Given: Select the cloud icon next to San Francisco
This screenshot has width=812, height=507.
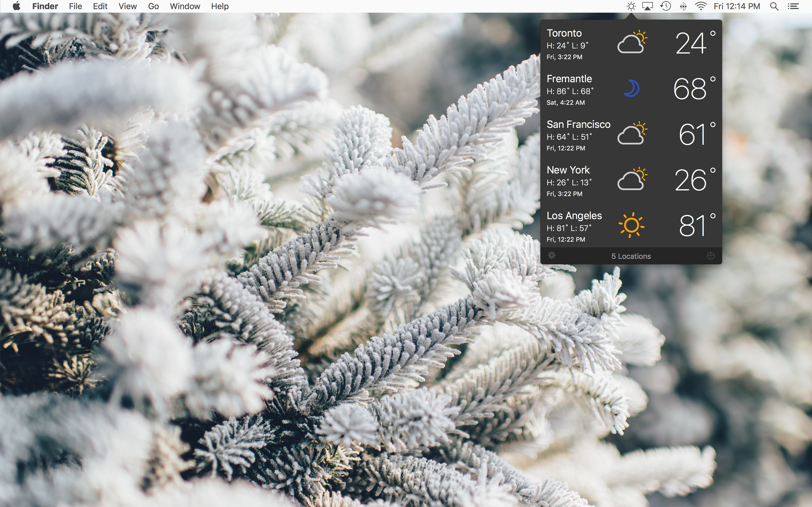Looking at the screenshot, I should pos(632,134).
